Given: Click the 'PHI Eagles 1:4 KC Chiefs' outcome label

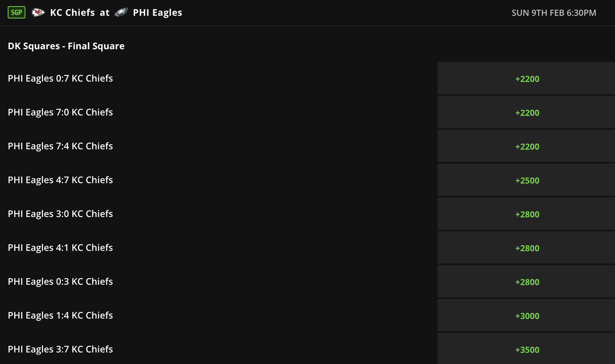Looking at the screenshot, I should 60,316.
